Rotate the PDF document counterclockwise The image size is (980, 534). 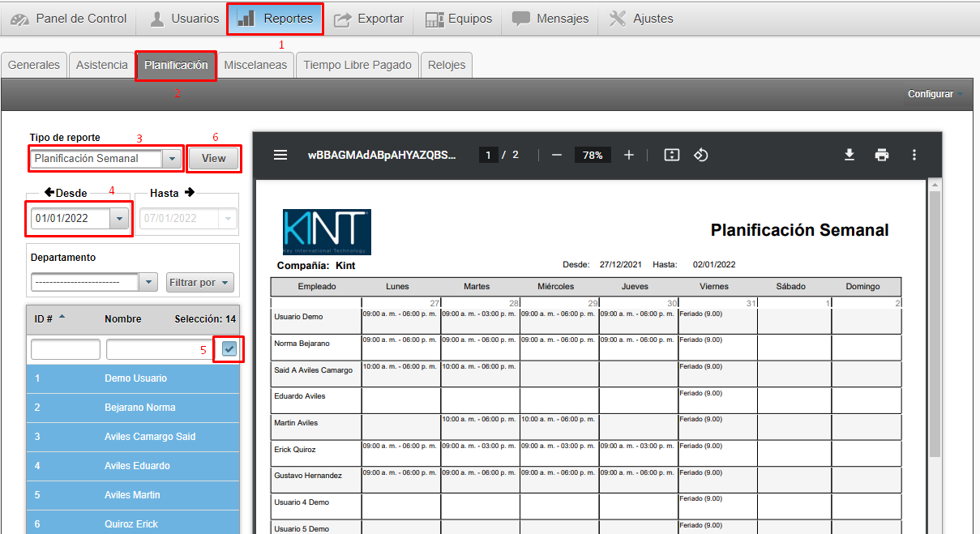tap(702, 155)
